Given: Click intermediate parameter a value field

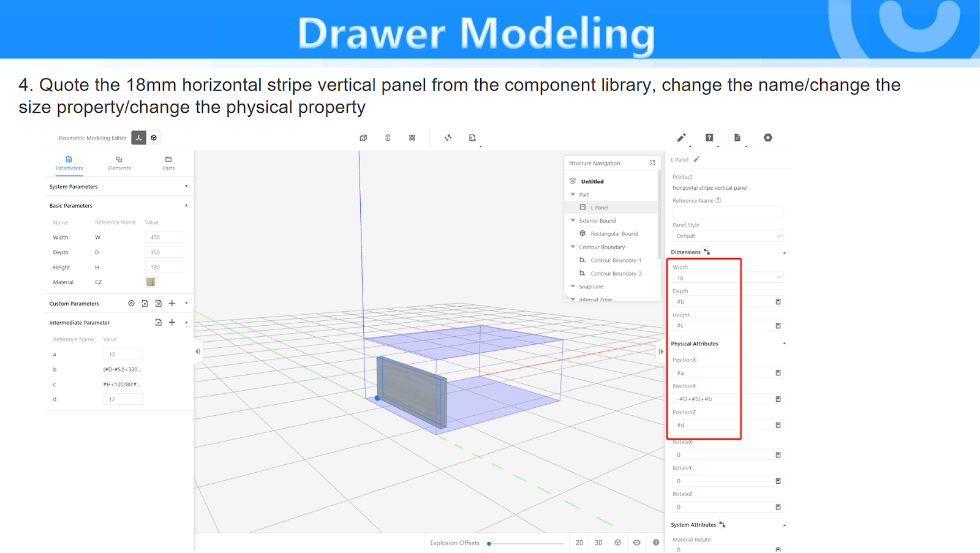Looking at the screenshot, I should (123, 354).
